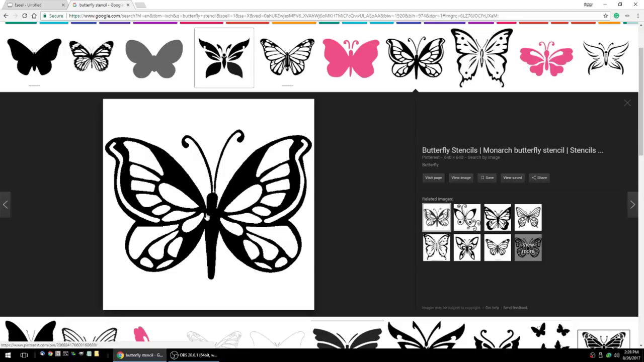Share the image via Share button
This screenshot has height=362, width=644.
pos(539,177)
